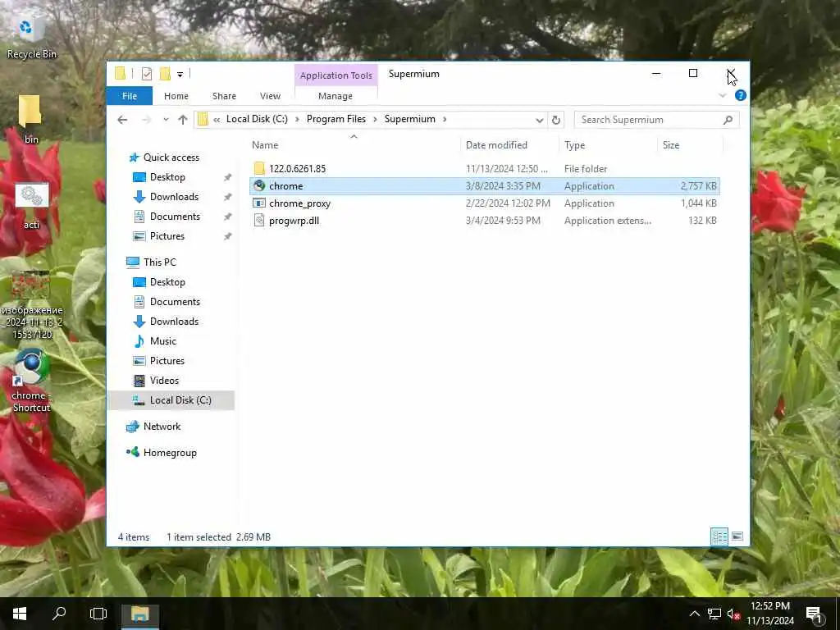Switch to the Share ribbon tab
Screen dimensions: 840x630
224,96
